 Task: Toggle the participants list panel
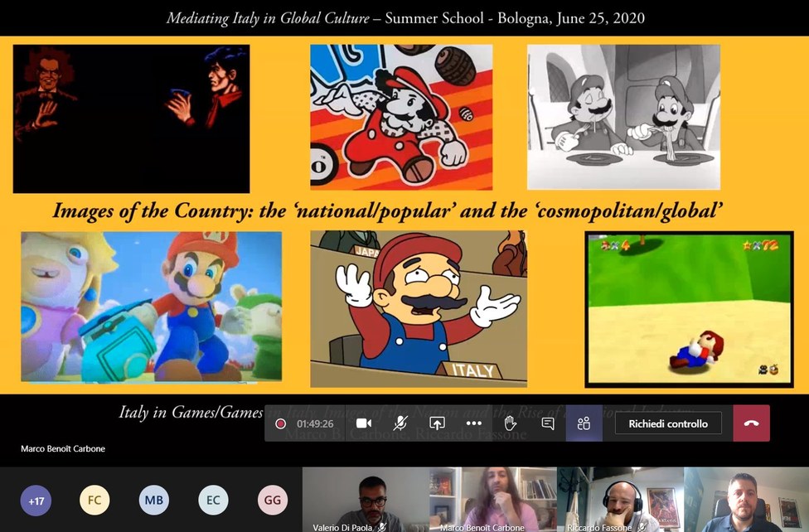coord(584,423)
